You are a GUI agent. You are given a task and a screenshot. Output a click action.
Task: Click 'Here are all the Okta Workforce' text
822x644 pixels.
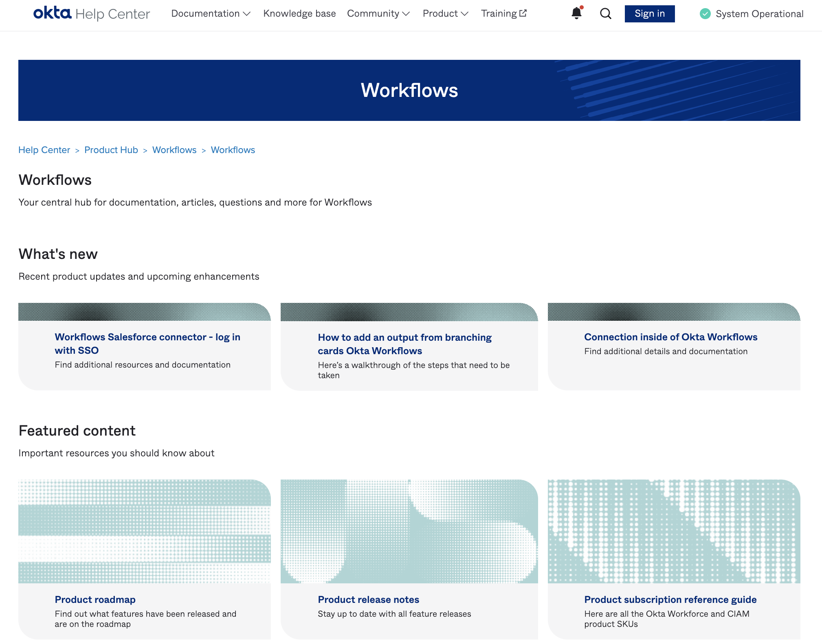coord(666,619)
